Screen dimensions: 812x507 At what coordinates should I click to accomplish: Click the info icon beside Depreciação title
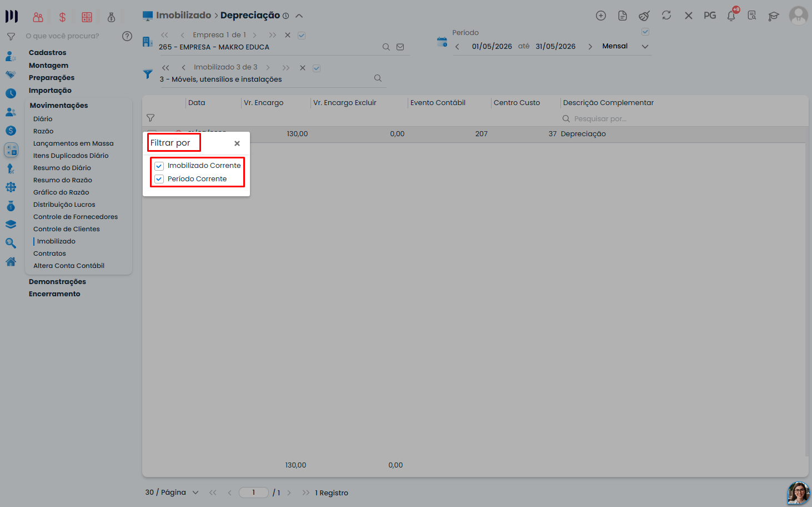coord(285,16)
